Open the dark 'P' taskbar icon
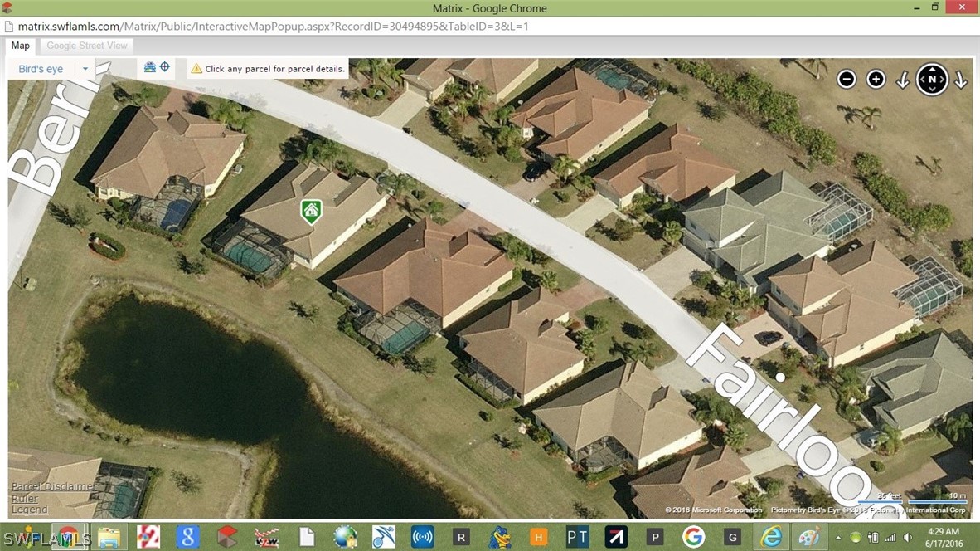Image resolution: width=980 pixels, height=551 pixels. [x=655, y=537]
